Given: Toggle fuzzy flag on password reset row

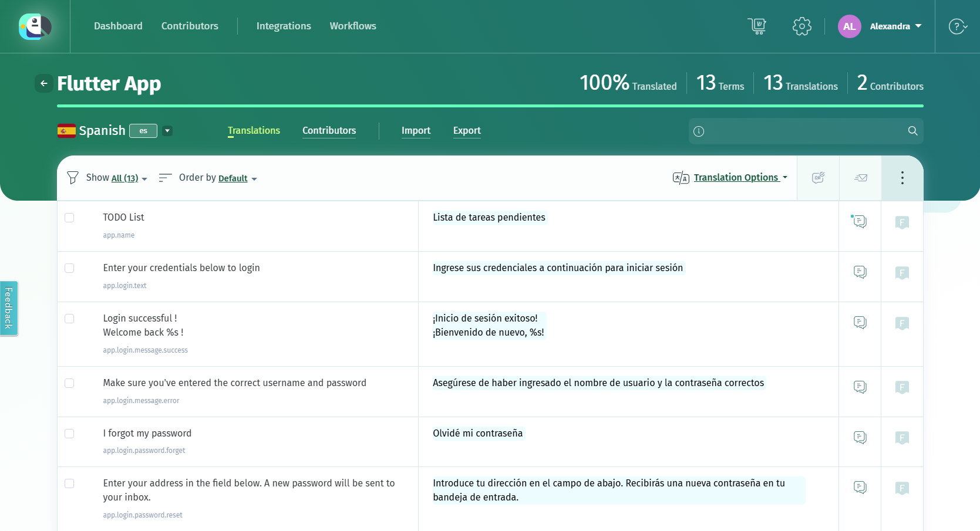Looking at the screenshot, I should click(x=902, y=488).
